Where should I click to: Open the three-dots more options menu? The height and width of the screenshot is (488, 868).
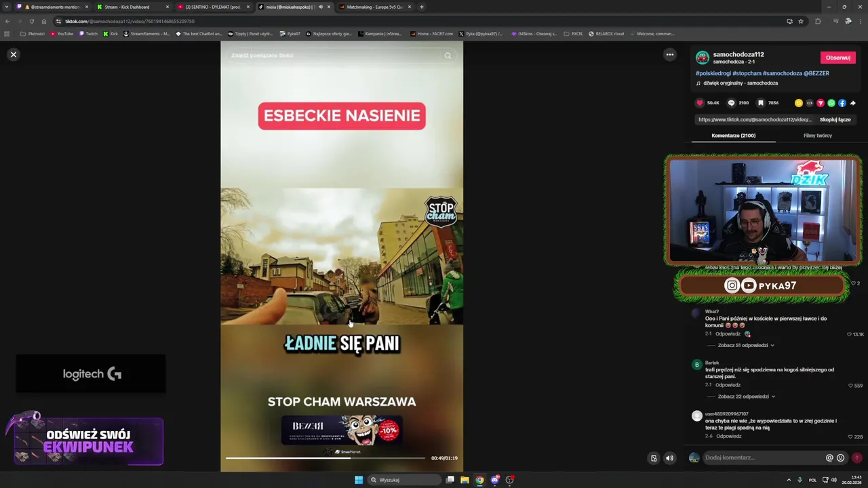669,55
